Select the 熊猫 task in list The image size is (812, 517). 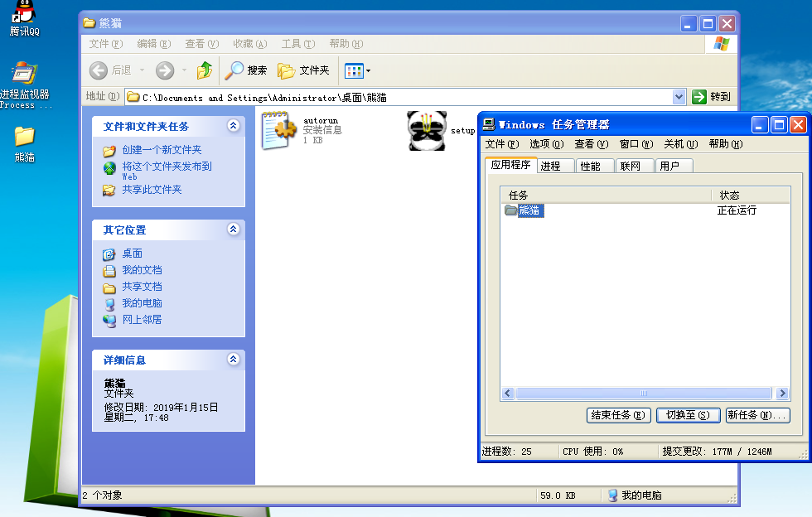coord(529,210)
